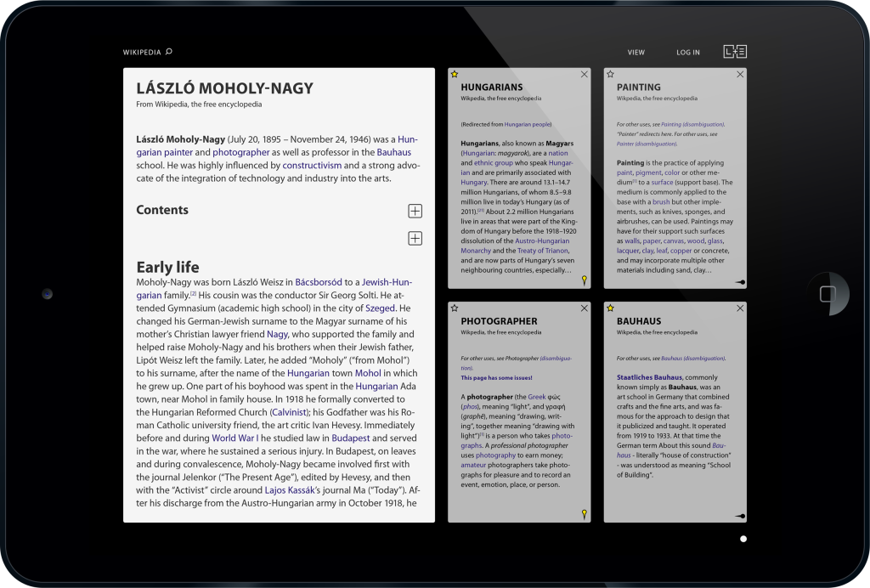Open the Treaty of Trianon link
This screenshot has height=588, width=870.
click(x=543, y=251)
